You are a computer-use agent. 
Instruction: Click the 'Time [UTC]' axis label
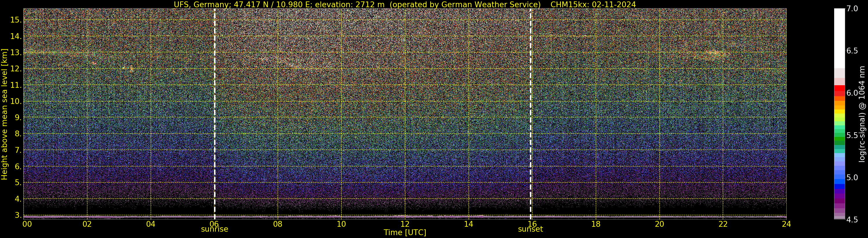click(x=405, y=233)
